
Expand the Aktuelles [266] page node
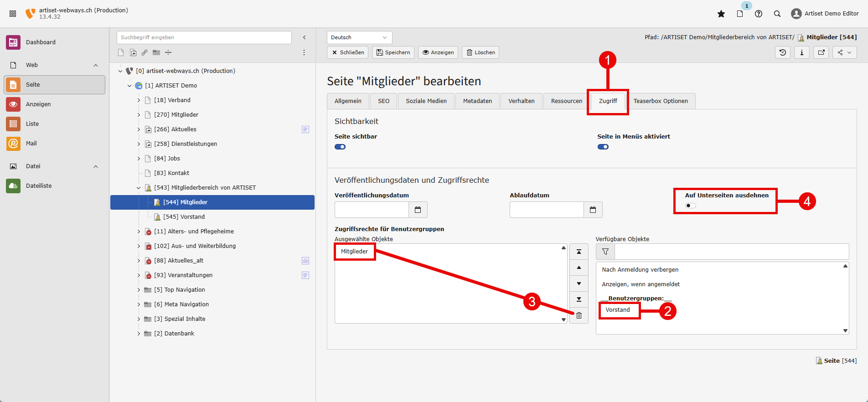pos(139,129)
